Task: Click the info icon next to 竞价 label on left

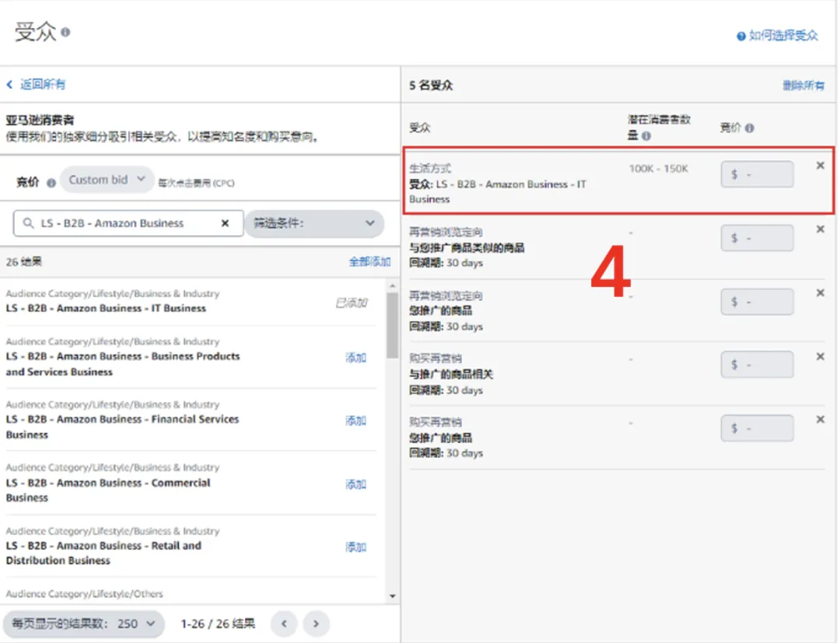Action: pos(51,183)
